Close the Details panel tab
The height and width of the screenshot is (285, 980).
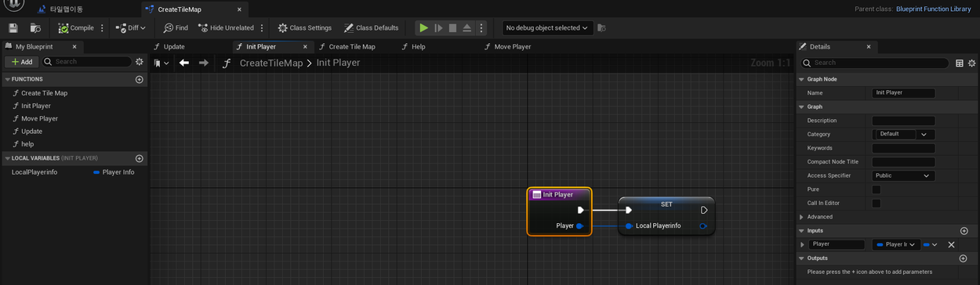tap(869, 46)
